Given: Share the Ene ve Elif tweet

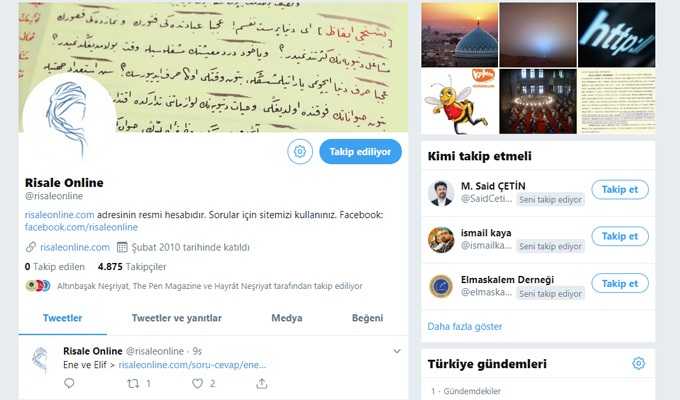Looking at the screenshot, I should tap(262, 383).
